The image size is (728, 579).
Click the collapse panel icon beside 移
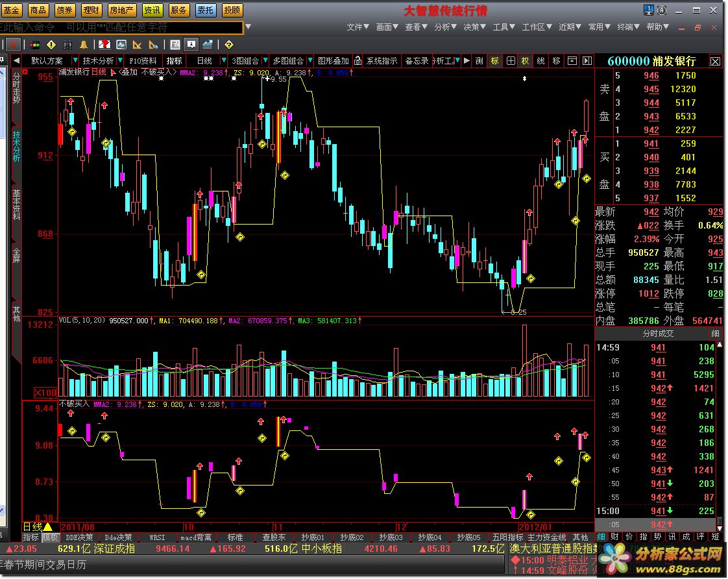(572, 61)
